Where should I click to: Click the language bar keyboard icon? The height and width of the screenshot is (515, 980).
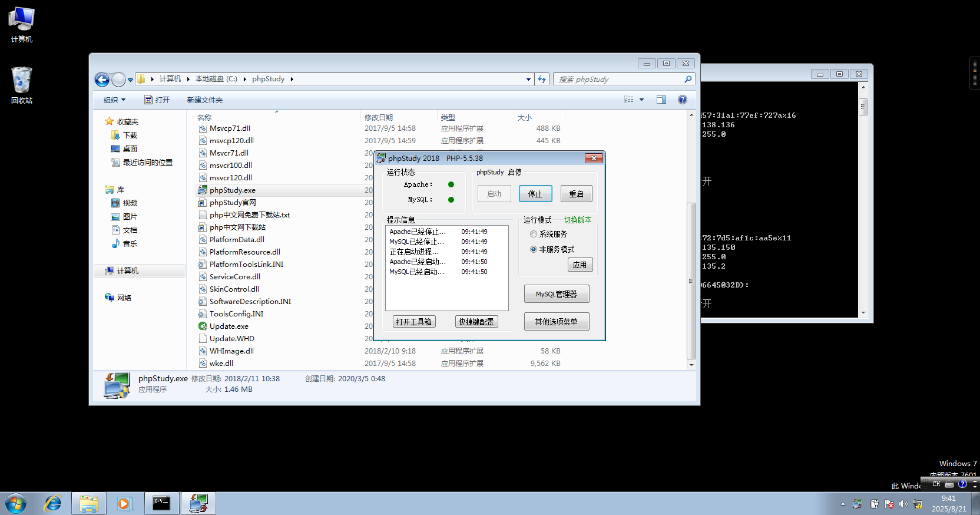click(x=949, y=484)
